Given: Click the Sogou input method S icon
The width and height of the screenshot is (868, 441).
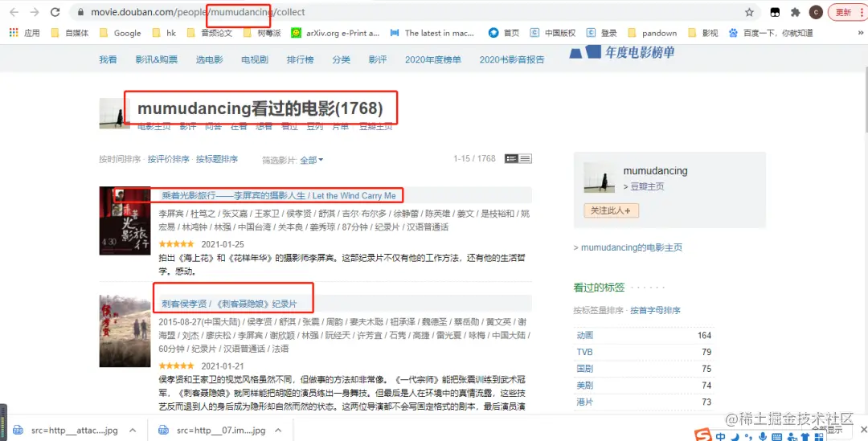Looking at the screenshot, I should tap(703, 435).
